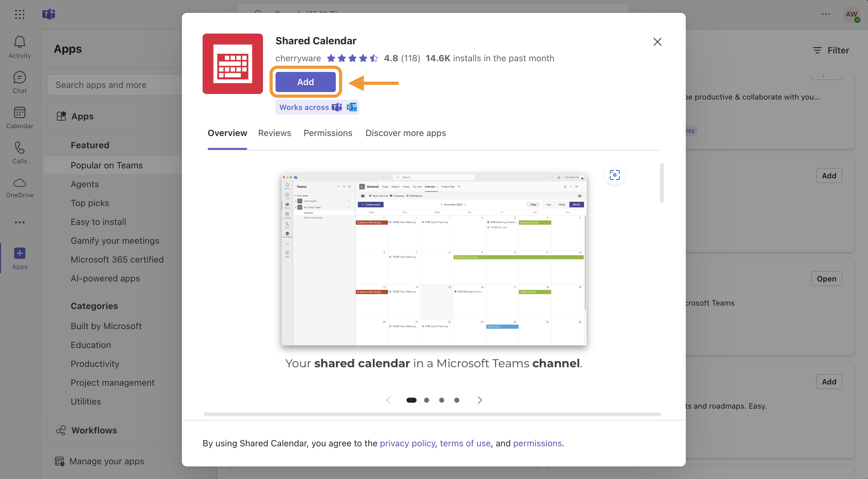Open the Activity feed
The image size is (868, 479).
[19, 46]
